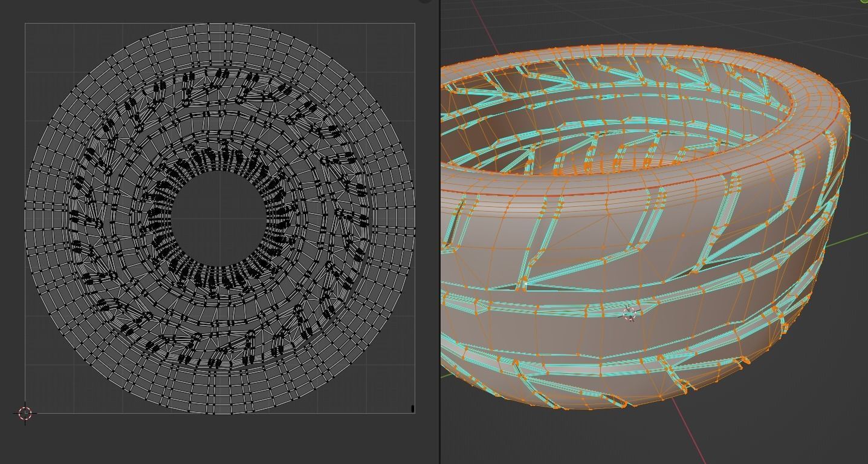Click the circular tire UV layout
The width and height of the screenshot is (868, 464).
tap(219, 218)
